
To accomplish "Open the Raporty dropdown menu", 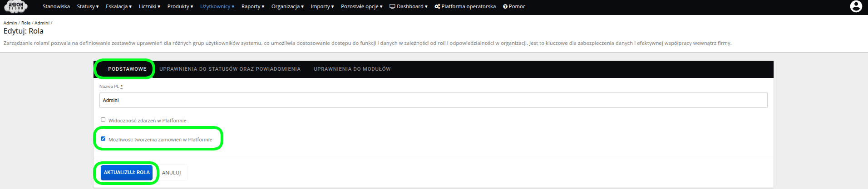I will (252, 6).
